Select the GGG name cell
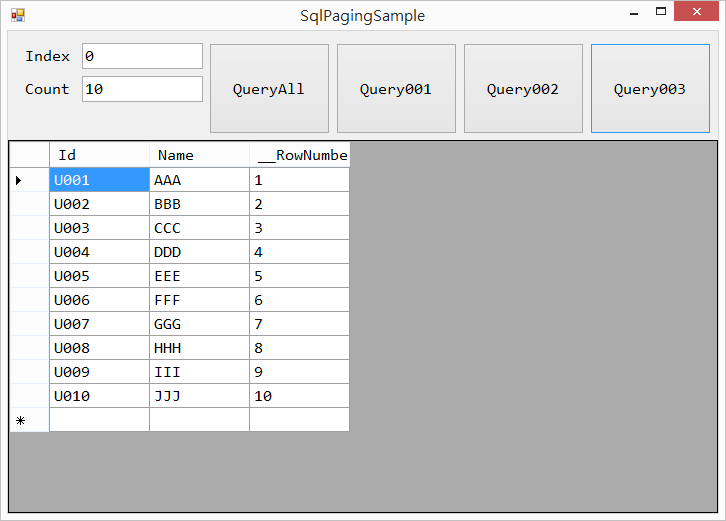Image resolution: width=726 pixels, height=521 pixels. pyautogui.click(x=199, y=324)
